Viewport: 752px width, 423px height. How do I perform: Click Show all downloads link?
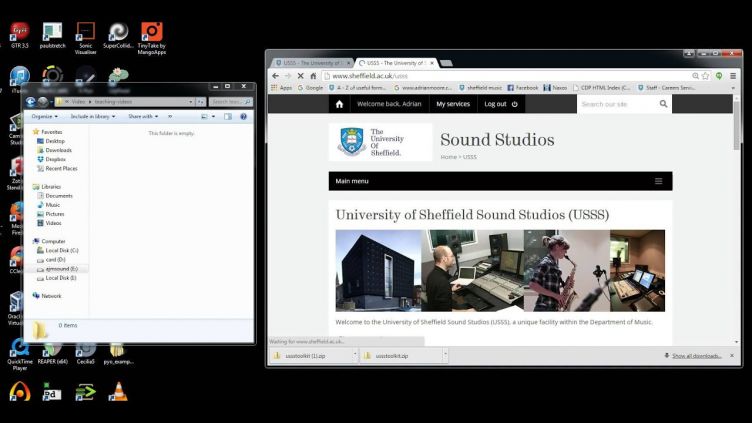click(x=696, y=356)
